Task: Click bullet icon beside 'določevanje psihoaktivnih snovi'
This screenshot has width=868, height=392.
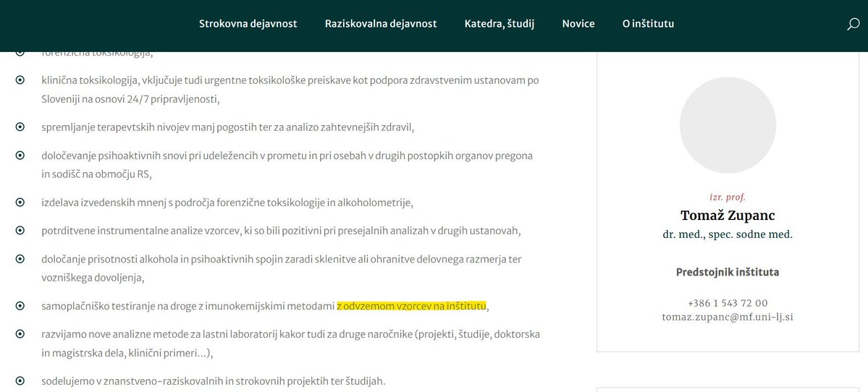Action: coord(20,155)
